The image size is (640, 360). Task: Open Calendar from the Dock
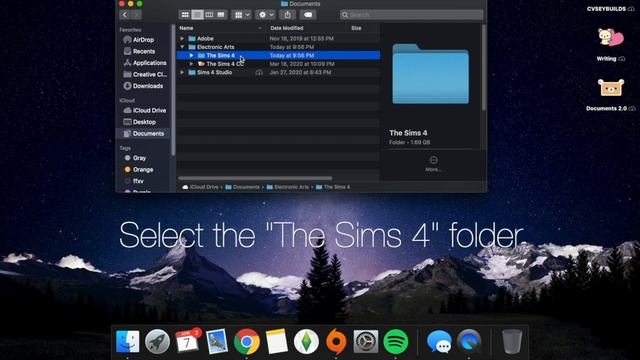[x=187, y=341]
